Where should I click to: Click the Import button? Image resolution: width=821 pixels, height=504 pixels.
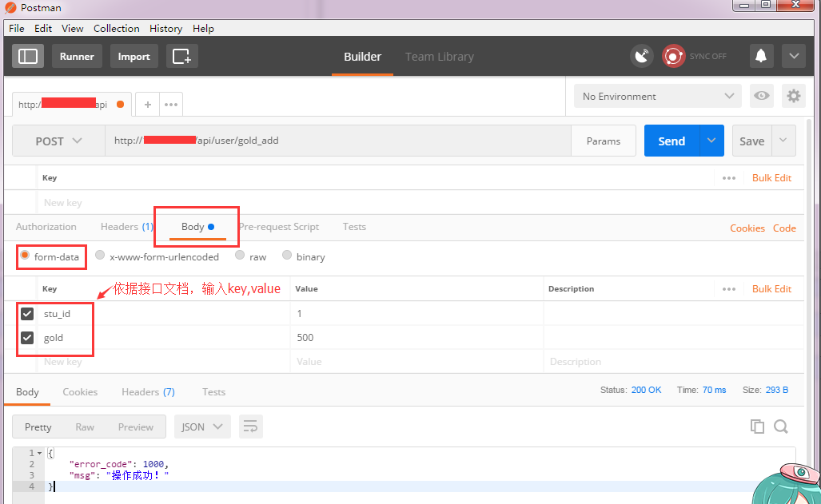(x=134, y=56)
